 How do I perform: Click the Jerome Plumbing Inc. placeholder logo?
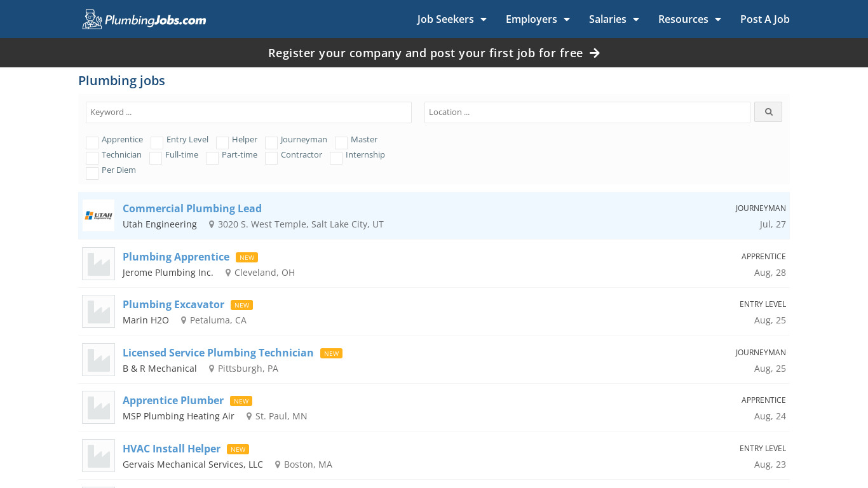98,264
